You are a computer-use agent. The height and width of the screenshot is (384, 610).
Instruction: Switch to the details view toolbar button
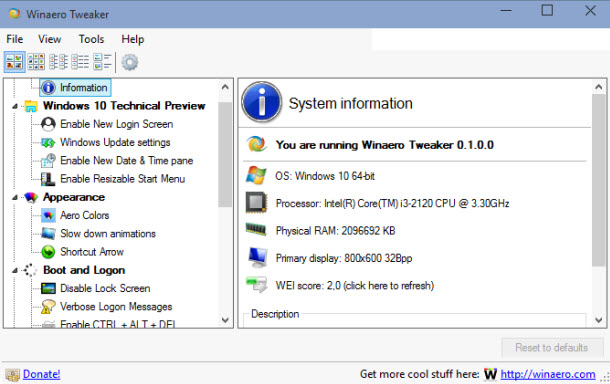tap(102, 62)
